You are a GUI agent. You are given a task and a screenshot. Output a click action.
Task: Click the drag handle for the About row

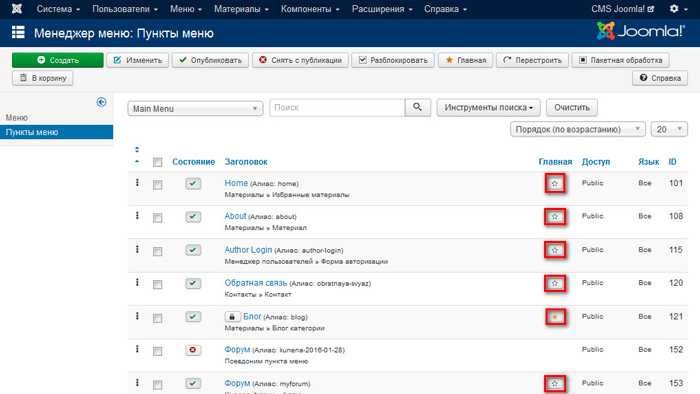click(137, 216)
